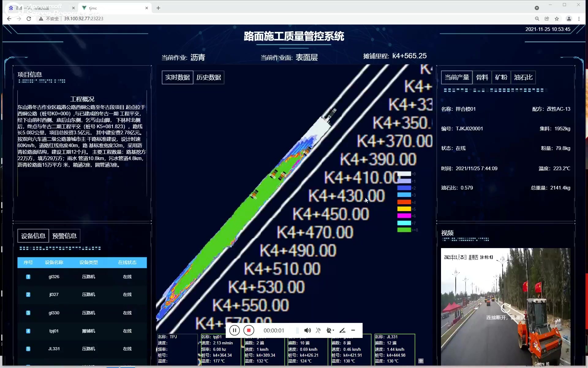Select device row JL331 in table
Screen dimensions: 588x368
coord(82,349)
